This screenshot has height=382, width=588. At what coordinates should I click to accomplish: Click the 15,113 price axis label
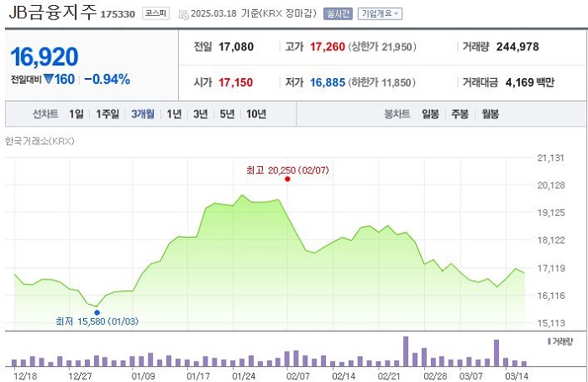[x=551, y=322]
